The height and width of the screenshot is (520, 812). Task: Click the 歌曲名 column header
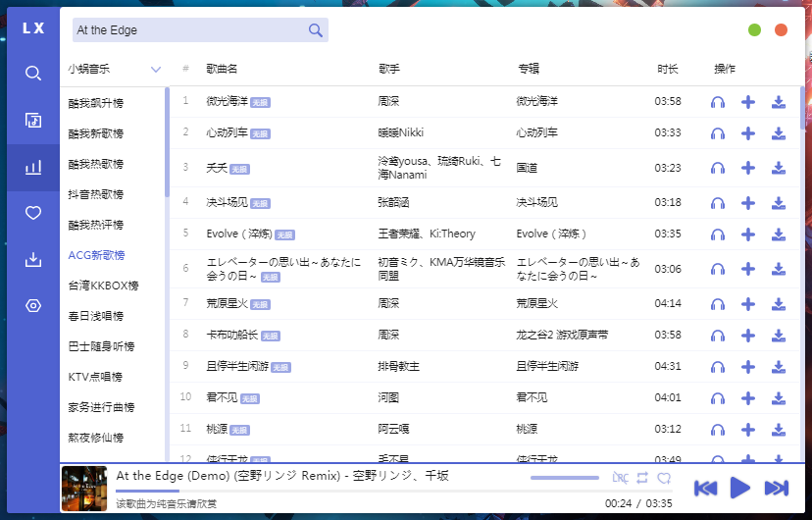pyautogui.click(x=222, y=69)
